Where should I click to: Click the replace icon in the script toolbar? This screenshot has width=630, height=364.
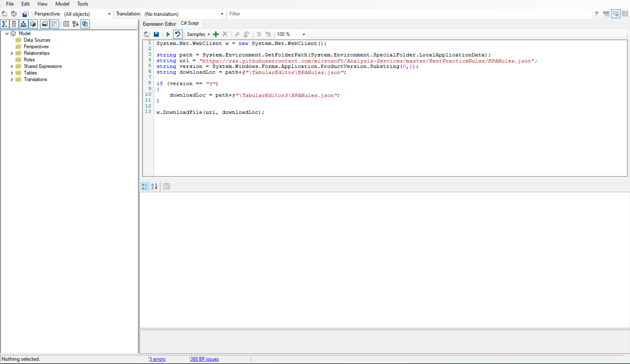pyautogui.click(x=247, y=34)
